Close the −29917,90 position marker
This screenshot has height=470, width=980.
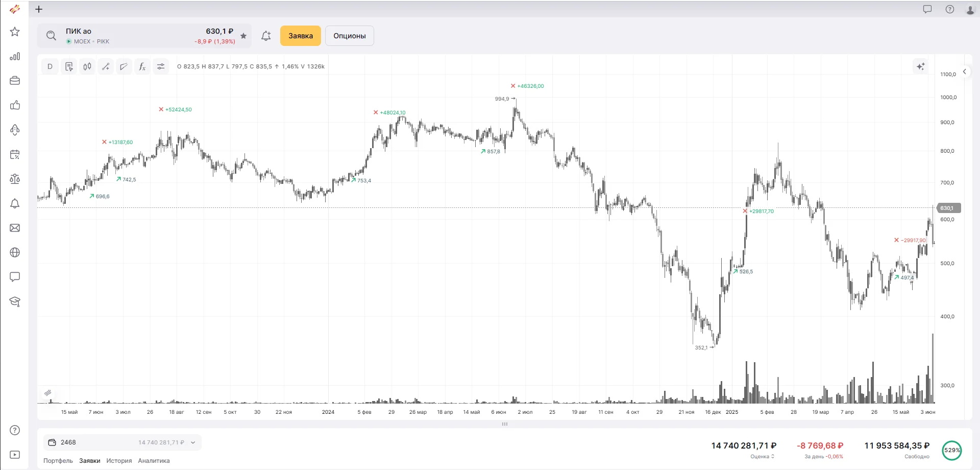(x=896, y=240)
